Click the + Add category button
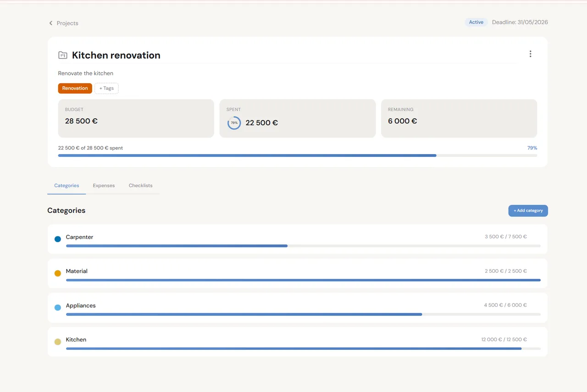This screenshot has height=392, width=587. click(x=528, y=211)
